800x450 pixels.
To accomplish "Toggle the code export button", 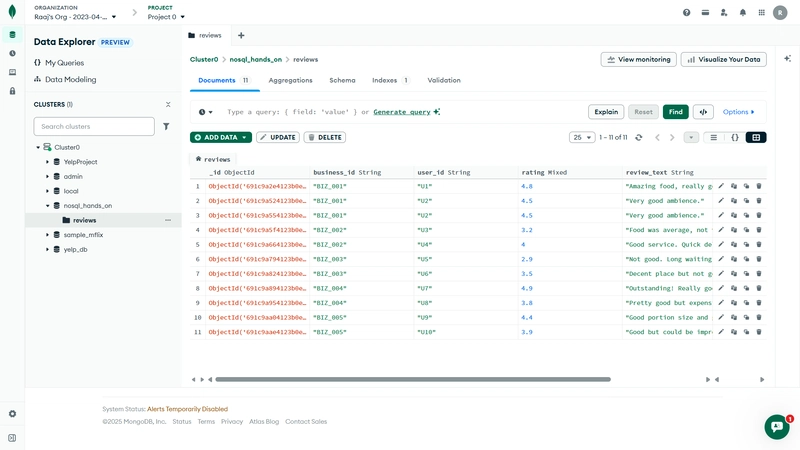I will pos(703,112).
